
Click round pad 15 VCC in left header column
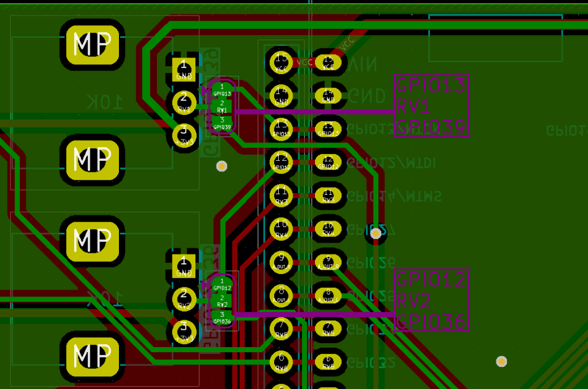point(281,62)
